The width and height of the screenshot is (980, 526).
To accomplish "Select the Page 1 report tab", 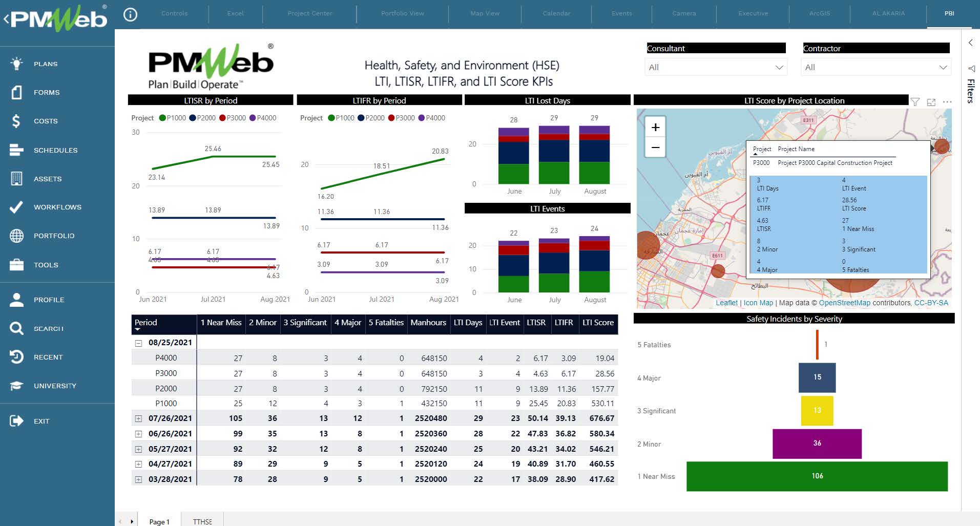I will pyautogui.click(x=159, y=521).
